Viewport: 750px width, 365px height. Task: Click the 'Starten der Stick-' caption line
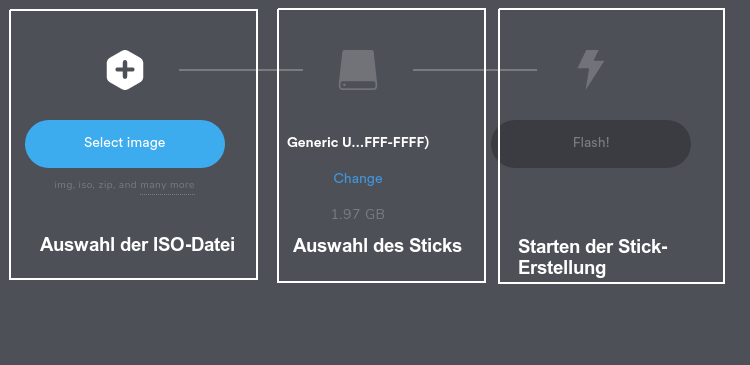point(593,247)
